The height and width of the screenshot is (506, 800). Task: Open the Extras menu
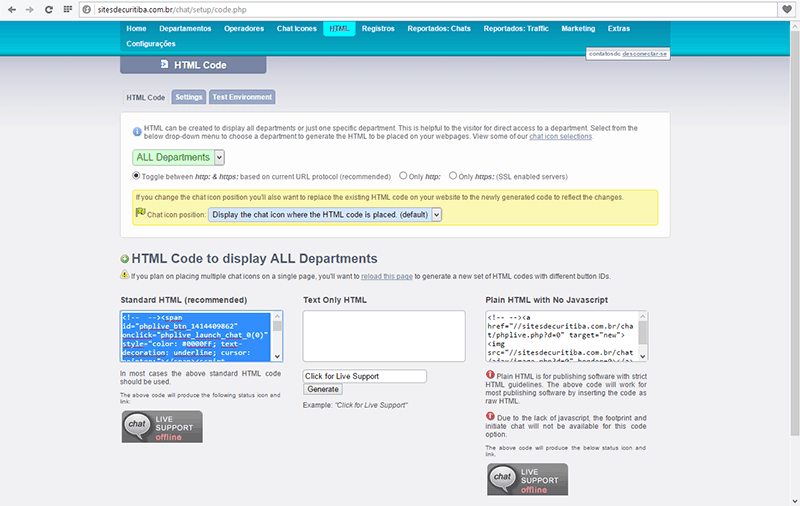(619, 29)
